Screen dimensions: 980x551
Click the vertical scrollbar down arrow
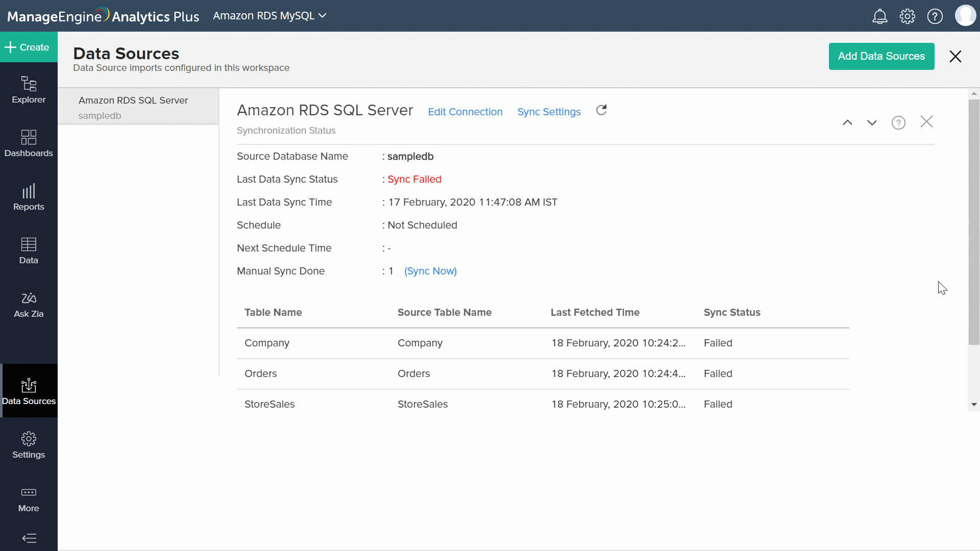pyautogui.click(x=974, y=405)
